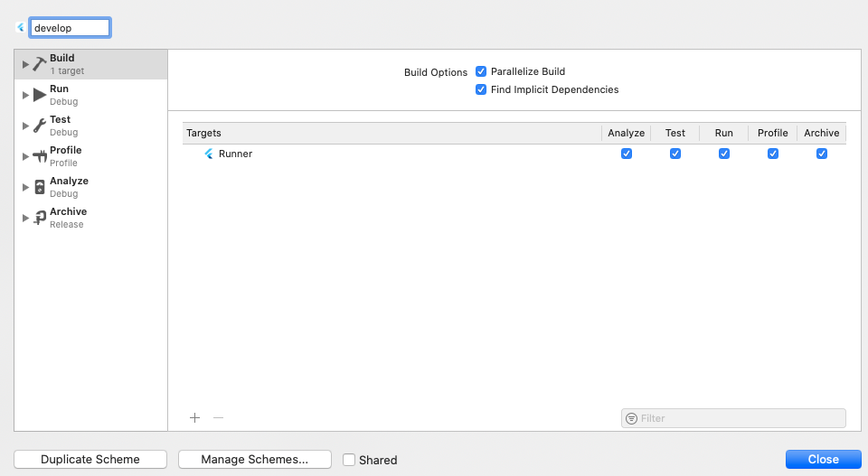Expand the Run action disclosure triangle
The width and height of the screenshot is (868, 476).
click(x=25, y=95)
